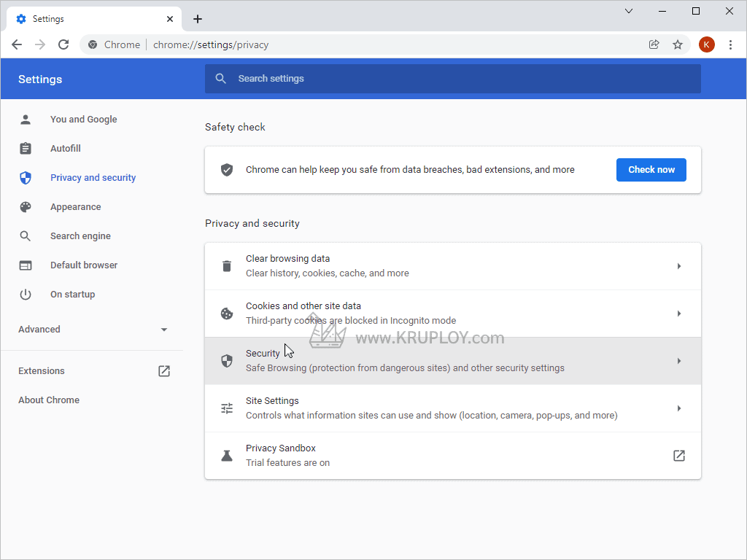
Task: Click Privacy Sandbox external link icon
Action: point(679,456)
